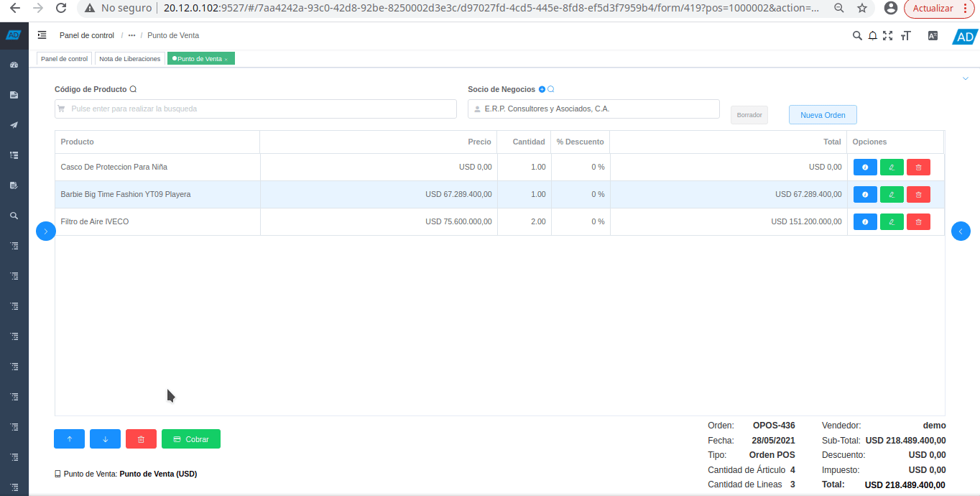Click the notifications bell icon in the header
980x496 pixels.
[x=872, y=35]
